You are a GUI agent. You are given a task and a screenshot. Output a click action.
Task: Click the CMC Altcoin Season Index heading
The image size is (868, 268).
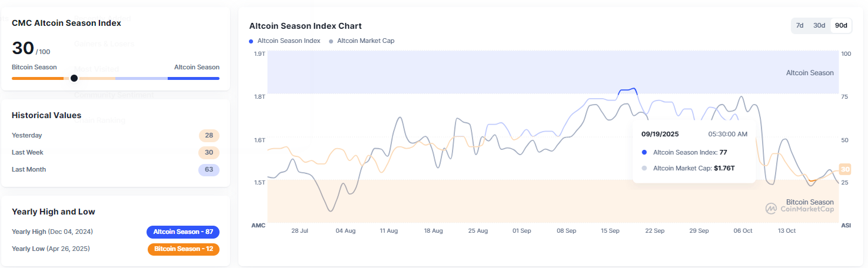click(66, 22)
